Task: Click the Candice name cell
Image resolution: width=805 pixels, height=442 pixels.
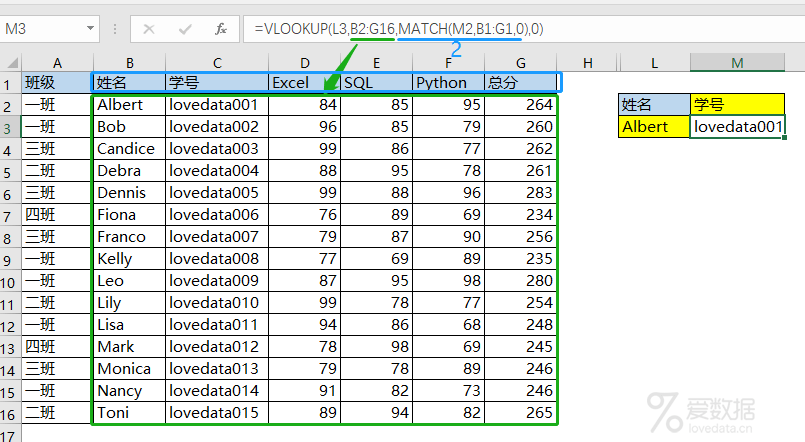Action: [129, 149]
